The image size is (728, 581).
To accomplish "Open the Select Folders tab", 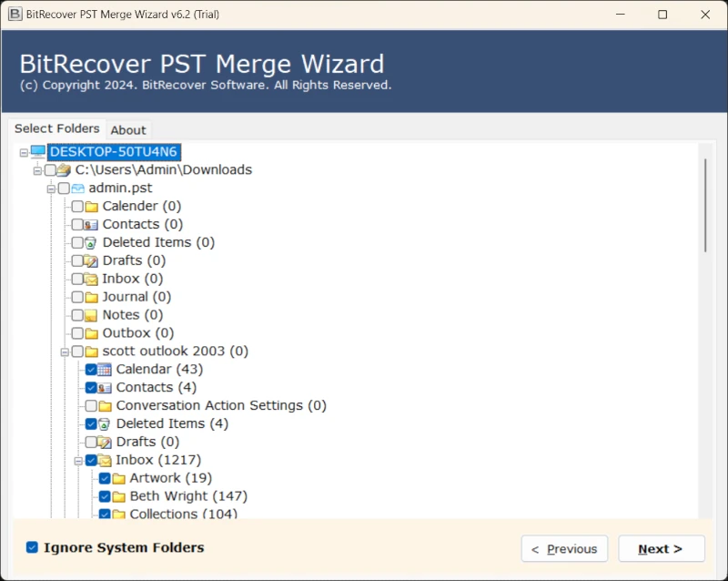I will pyautogui.click(x=56, y=128).
